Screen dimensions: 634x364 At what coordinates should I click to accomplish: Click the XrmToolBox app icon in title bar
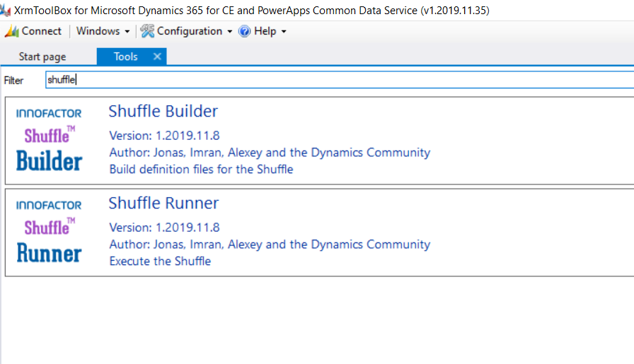click(6, 11)
